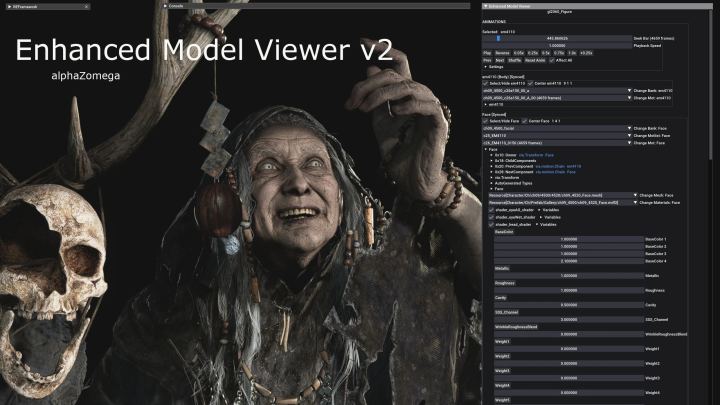Screen dimensions: 720x405
Task: Expand the em4110 tree node under Body
Action: [x=486, y=105]
